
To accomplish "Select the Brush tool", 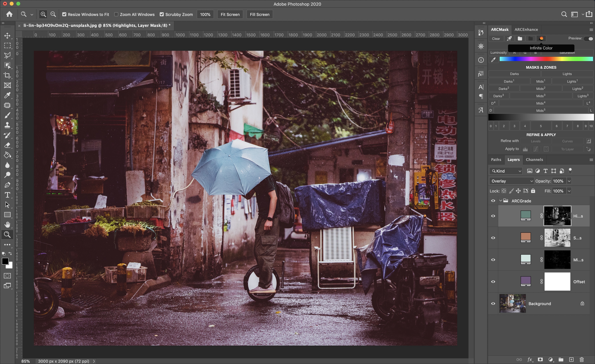I will tap(7, 115).
